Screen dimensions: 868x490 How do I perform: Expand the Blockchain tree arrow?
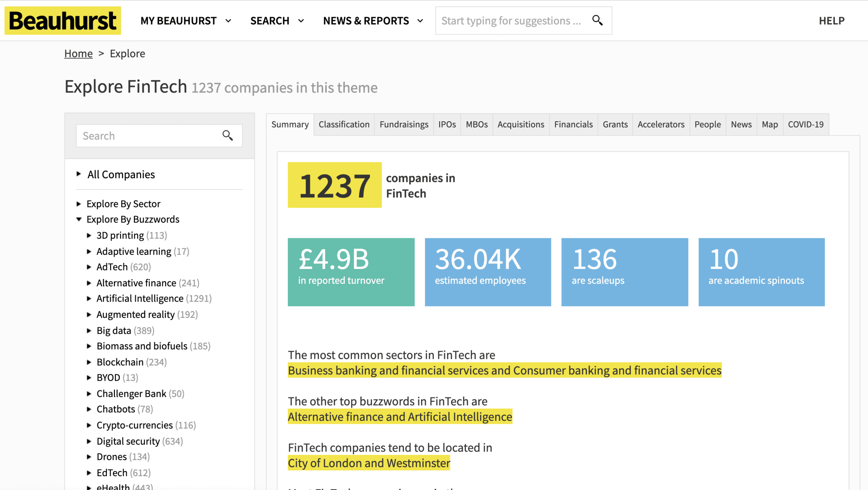click(x=89, y=362)
